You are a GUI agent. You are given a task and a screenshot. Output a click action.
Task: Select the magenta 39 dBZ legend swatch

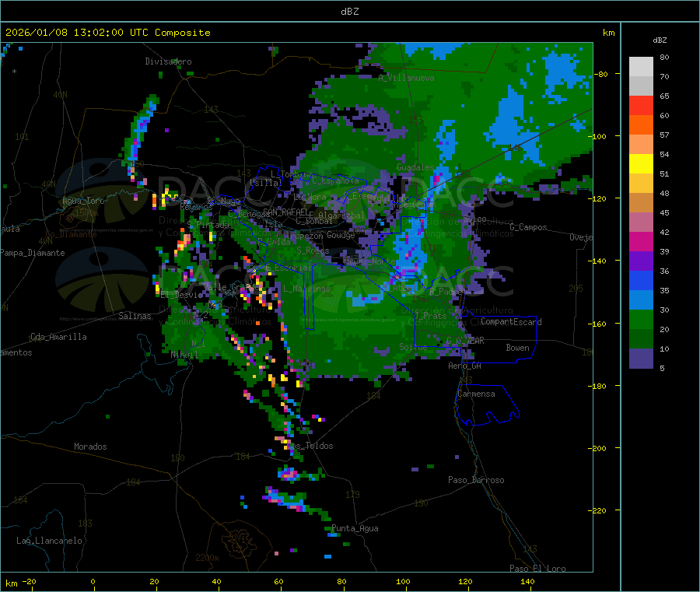click(641, 241)
